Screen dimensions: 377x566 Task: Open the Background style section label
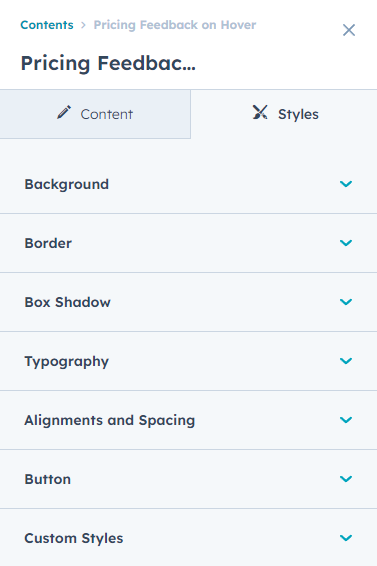66,184
